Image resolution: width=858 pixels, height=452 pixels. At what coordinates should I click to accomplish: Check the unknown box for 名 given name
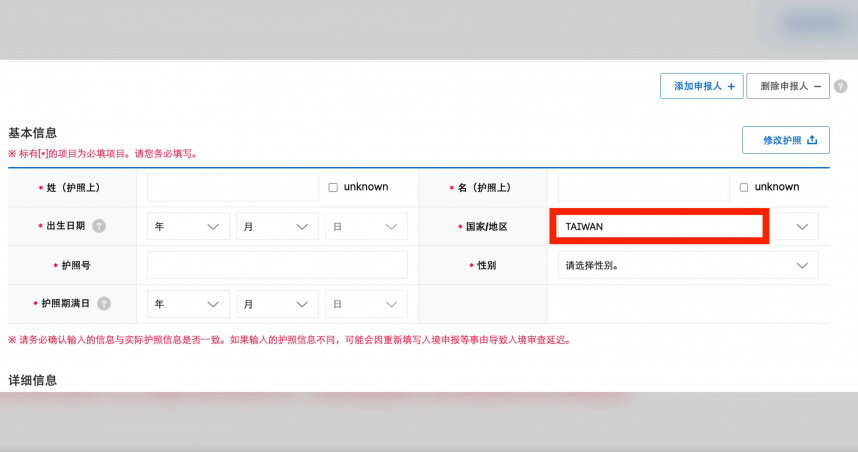[x=744, y=188]
